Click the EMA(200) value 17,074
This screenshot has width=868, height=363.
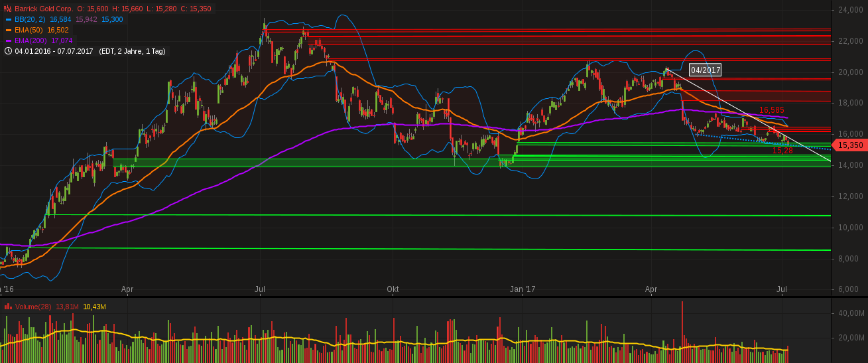pyautogui.click(x=62, y=40)
